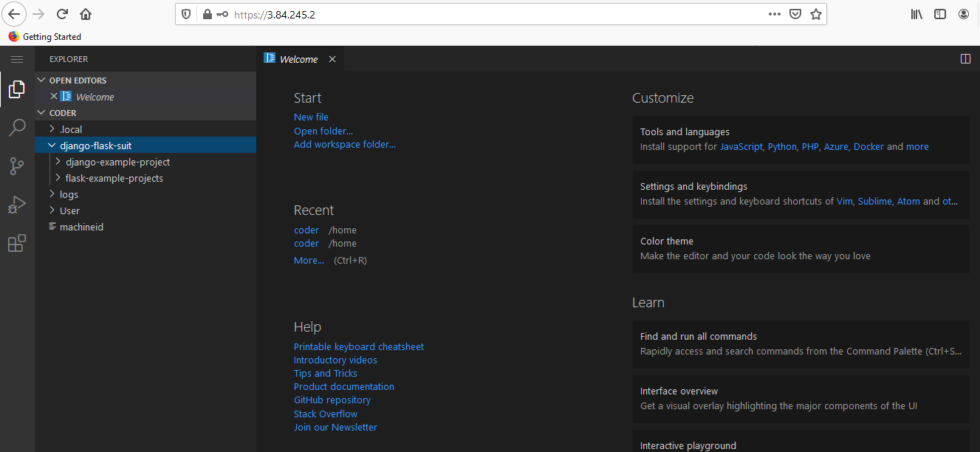
Task: Go back in browser history
Action: [14, 14]
